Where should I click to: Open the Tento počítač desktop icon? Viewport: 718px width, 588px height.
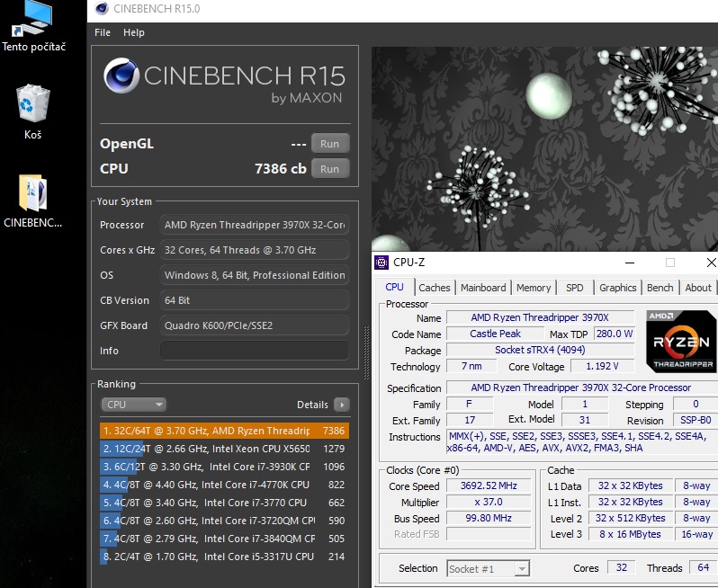coord(33,27)
